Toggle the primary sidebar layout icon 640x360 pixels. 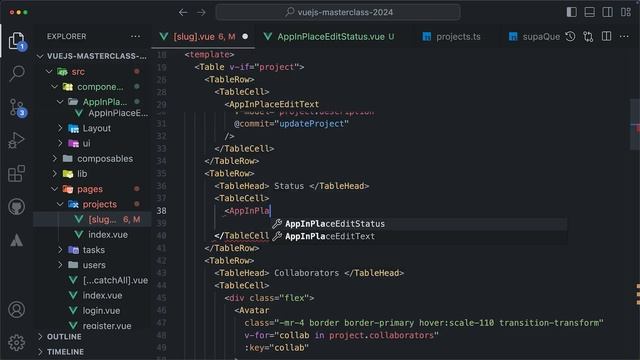point(571,12)
